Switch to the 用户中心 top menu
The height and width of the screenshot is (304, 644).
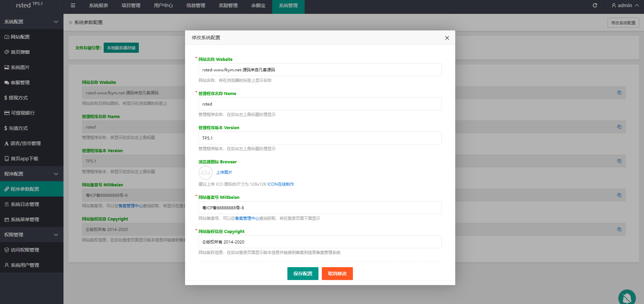(x=163, y=5)
